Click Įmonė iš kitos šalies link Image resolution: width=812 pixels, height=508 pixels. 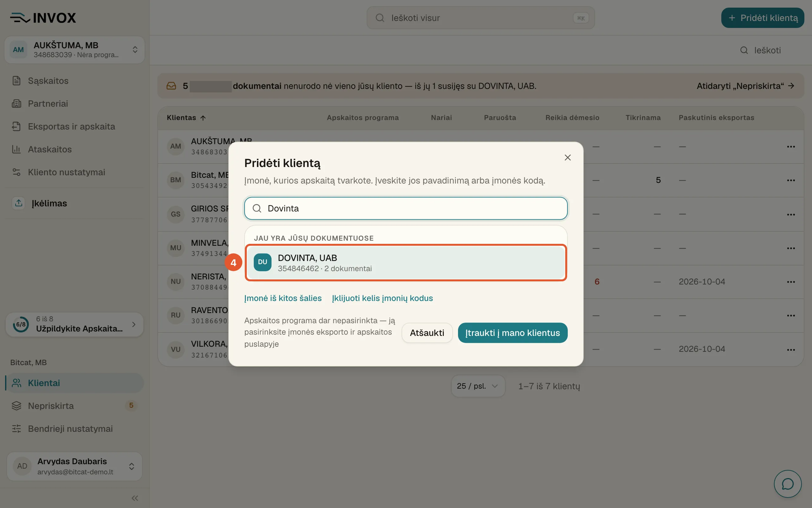pyautogui.click(x=283, y=298)
